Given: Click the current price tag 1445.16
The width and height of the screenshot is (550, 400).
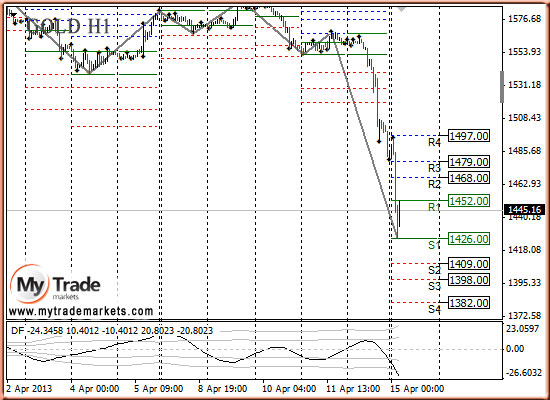Looking at the screenshot, I should (x=524, y=210).
